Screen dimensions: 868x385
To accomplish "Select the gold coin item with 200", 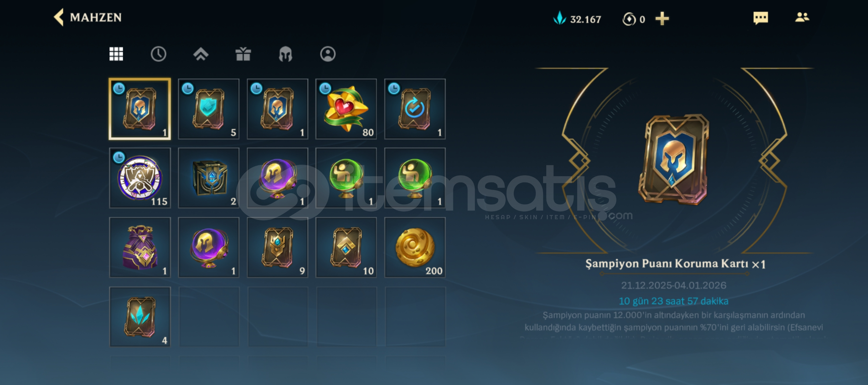I will [x=415, y=247].
